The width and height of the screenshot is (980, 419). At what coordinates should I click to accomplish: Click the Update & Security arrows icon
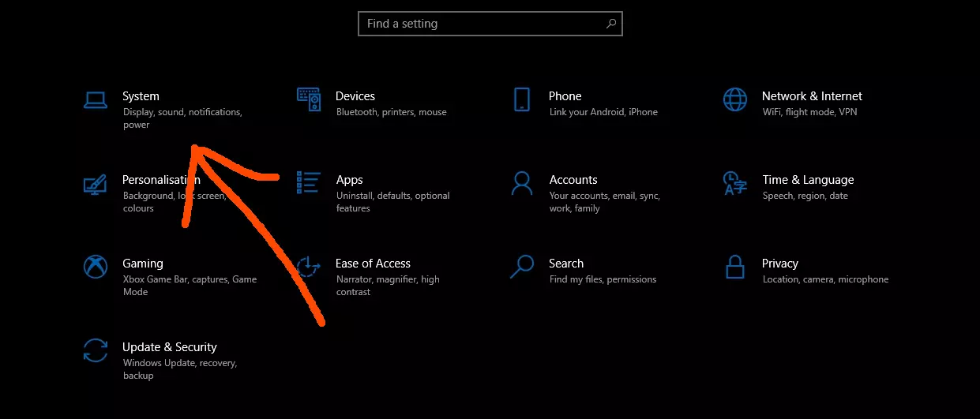96,350
